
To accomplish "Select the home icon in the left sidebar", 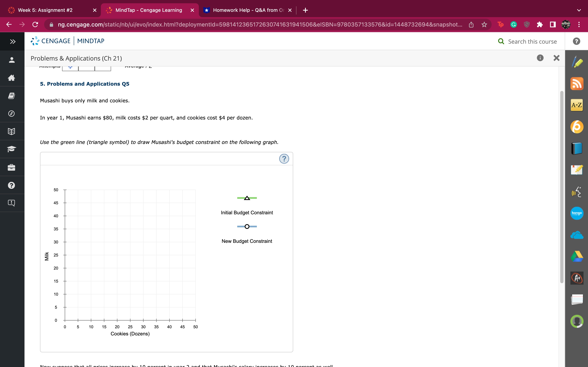I will tap(11, 78).
